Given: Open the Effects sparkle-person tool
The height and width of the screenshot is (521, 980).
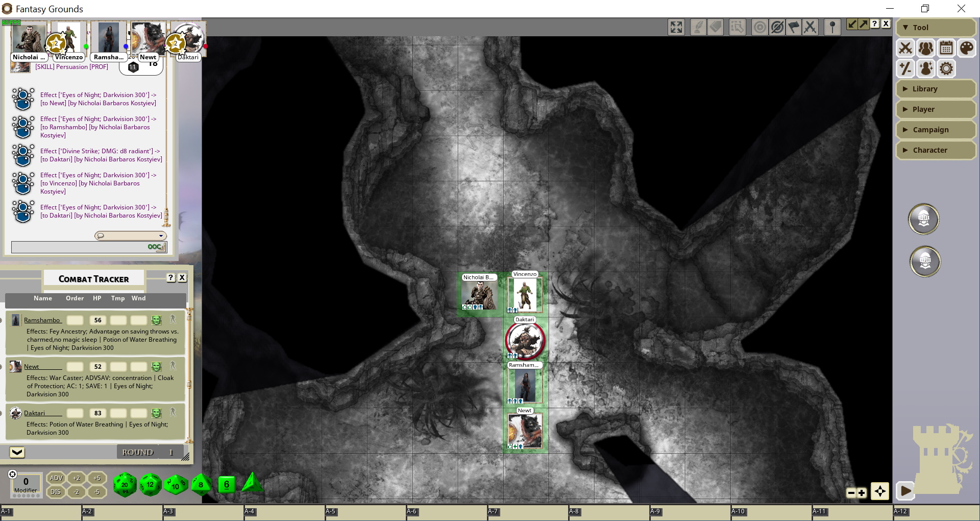Looking at the screenshot, I should pos(926,68).
